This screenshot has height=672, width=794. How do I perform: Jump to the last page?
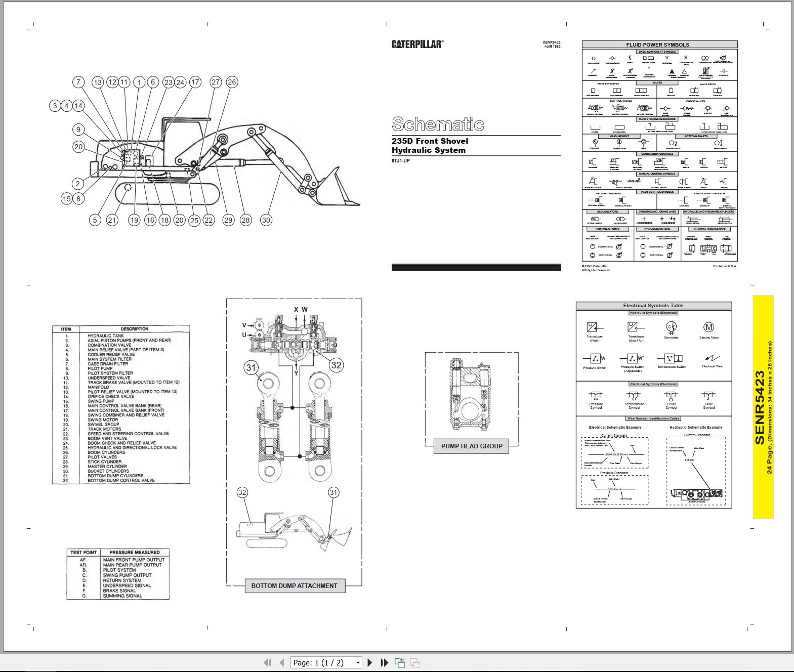click(384, 662)
